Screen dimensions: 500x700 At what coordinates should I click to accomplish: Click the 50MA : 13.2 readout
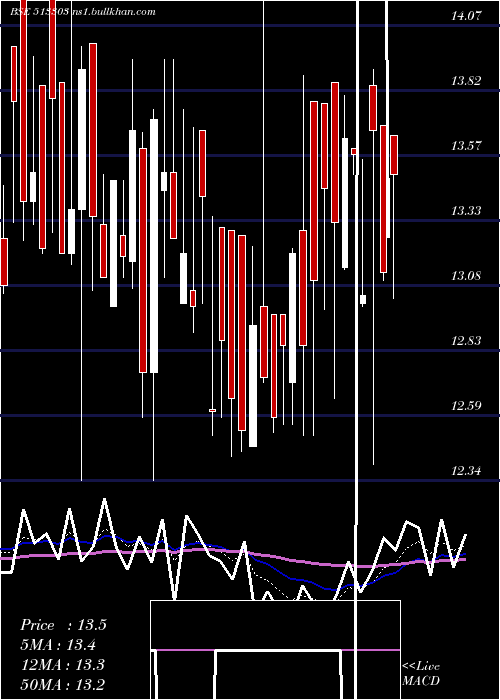pos(63,684)
